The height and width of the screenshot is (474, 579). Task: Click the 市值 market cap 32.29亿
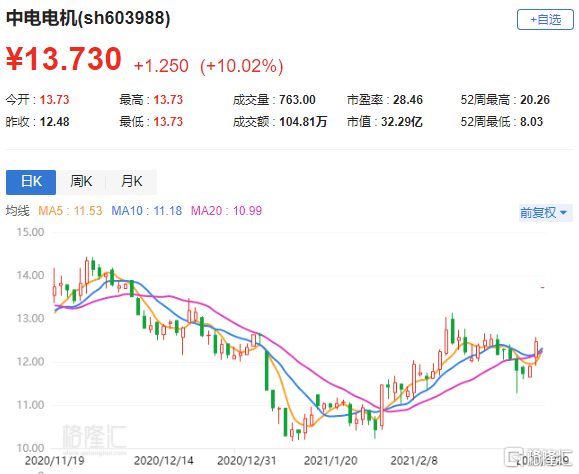pyautogui.click(x=402, y=122)
